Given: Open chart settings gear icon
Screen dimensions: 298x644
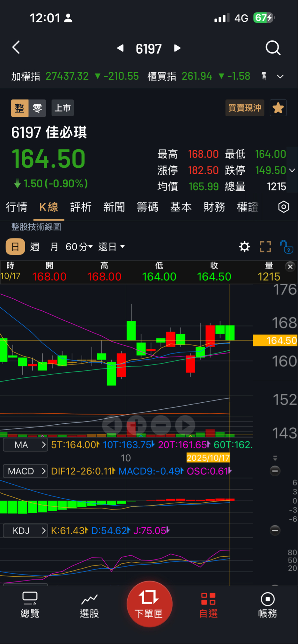Looking at the screenshot, I should point(245,247).
